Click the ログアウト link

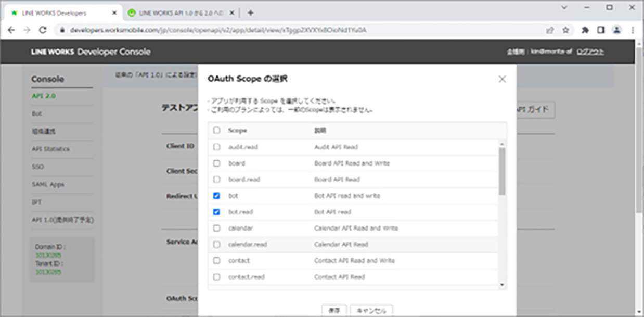pos(590,52)
